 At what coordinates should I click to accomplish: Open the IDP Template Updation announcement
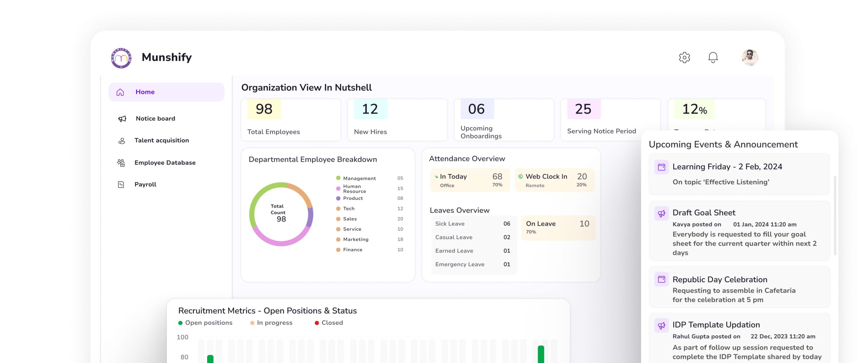pos(739,338)
